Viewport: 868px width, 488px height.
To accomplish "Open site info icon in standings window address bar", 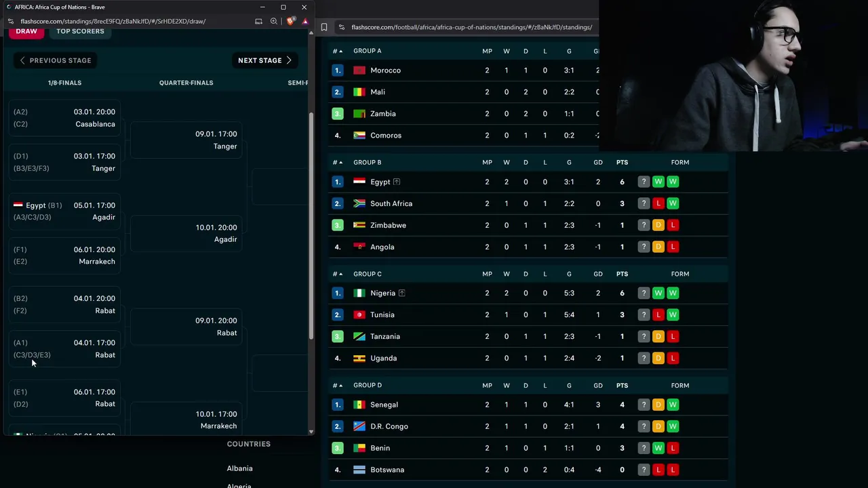I will pos(342,27).
